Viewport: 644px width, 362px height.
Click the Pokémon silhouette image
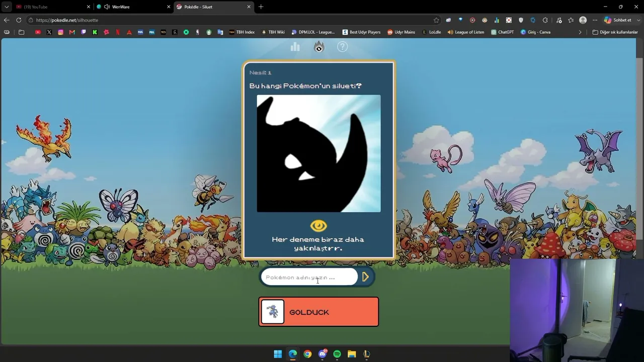pos(318,153)
